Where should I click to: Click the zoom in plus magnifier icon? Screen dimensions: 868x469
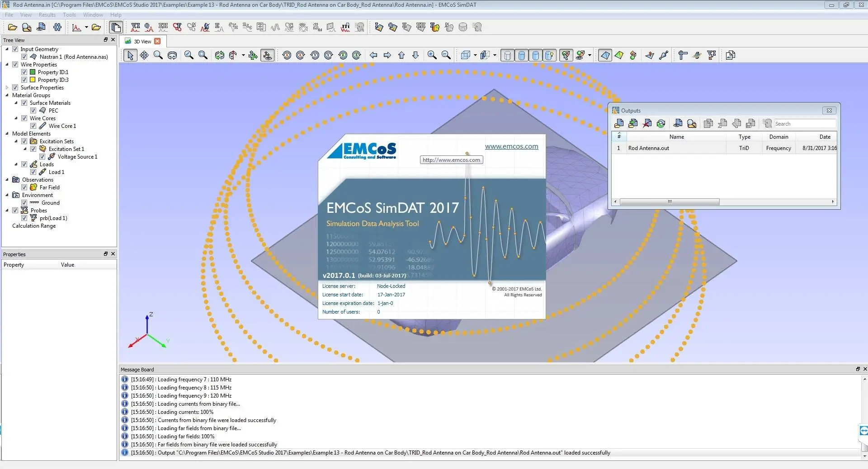click(x=432, y=55)
